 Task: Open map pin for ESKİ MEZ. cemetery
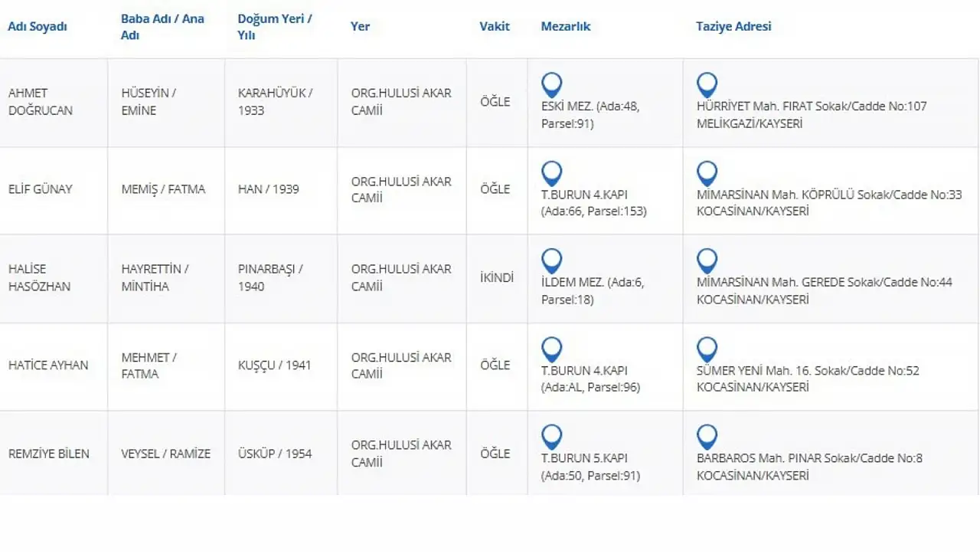coord(551,85)
